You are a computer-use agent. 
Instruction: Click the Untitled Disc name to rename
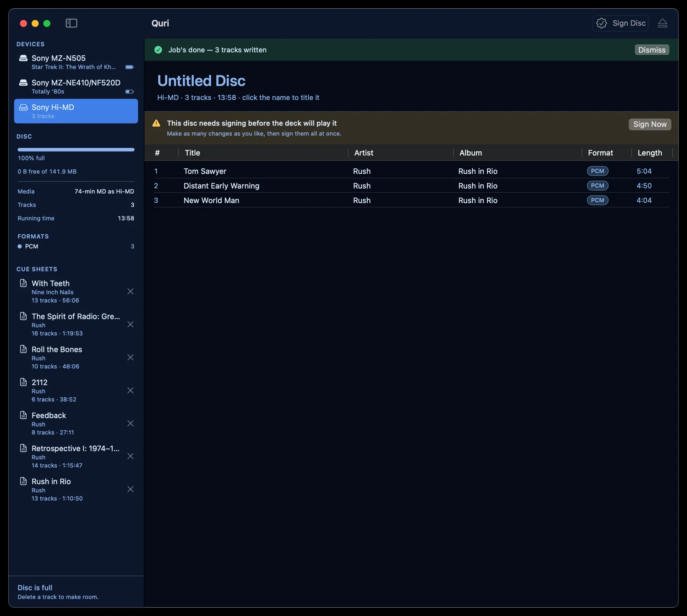click(202, 81)
